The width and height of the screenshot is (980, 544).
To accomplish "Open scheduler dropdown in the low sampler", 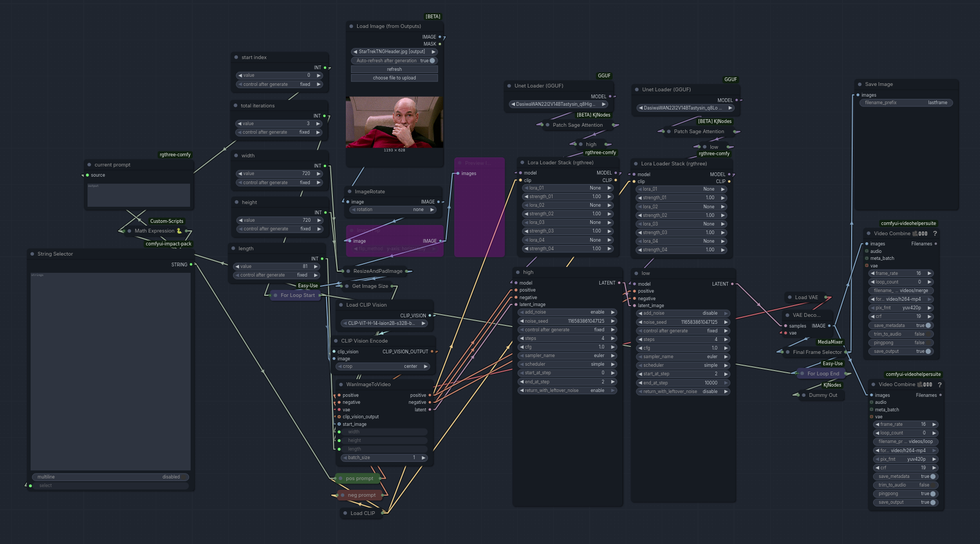I will (x=683, y=365).
